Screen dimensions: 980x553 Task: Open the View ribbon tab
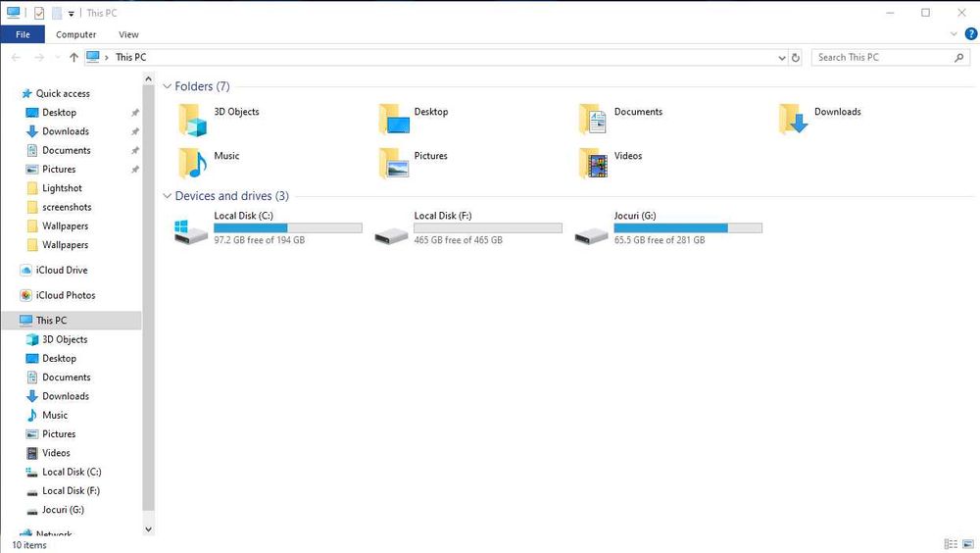click(x=128, y=34)
